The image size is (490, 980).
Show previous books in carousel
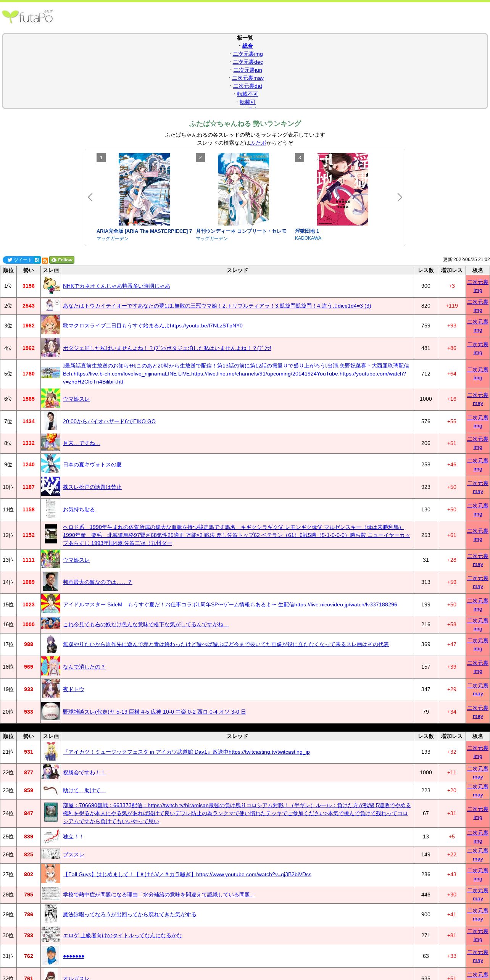[x=90, y=197]
